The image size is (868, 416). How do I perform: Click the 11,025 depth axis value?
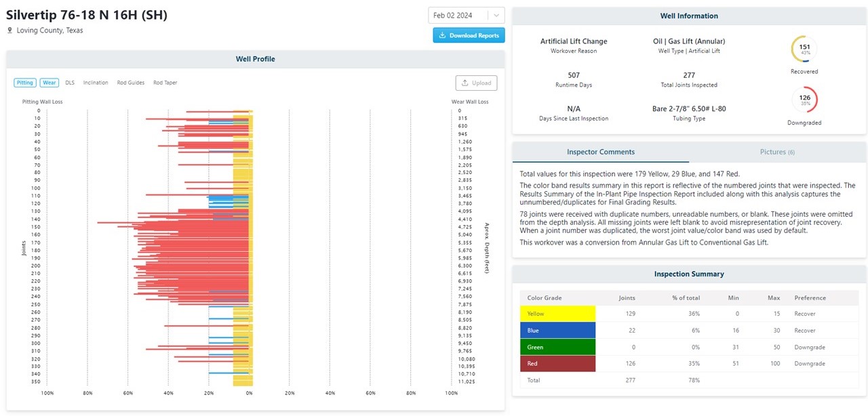(467, 381)
